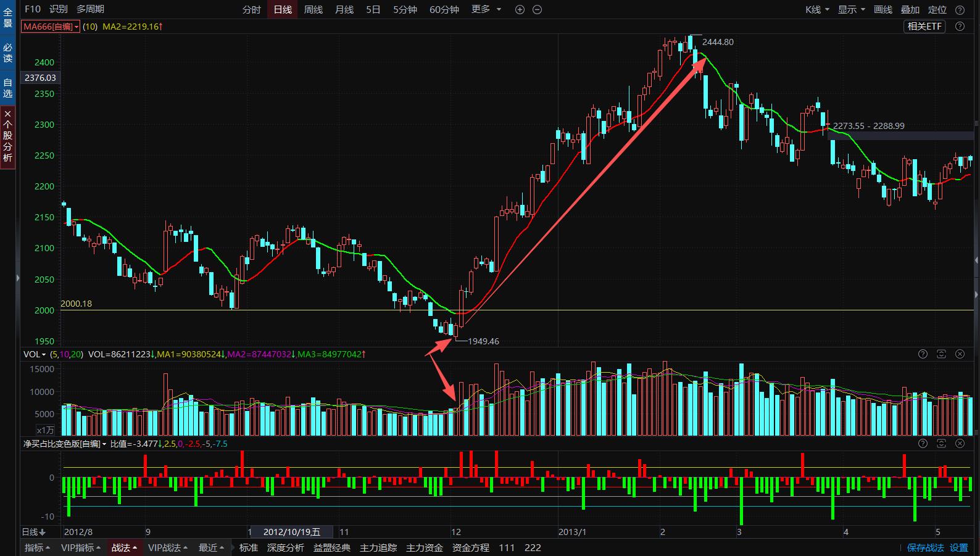Click the 2376.03 price label on axis
The width and height of the screenshot is (980, 556).
pyautogui.click(x=40, y=78)
